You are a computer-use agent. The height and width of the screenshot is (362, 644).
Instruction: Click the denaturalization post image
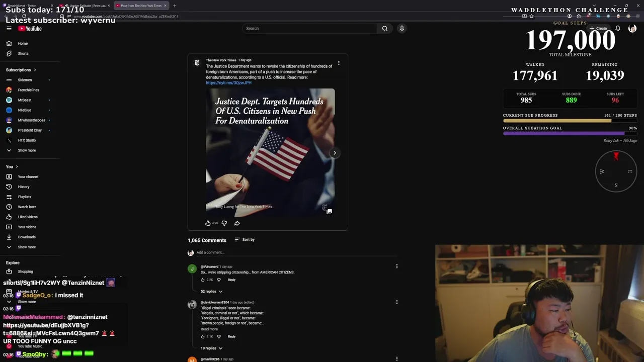click(x=270, y=153)
